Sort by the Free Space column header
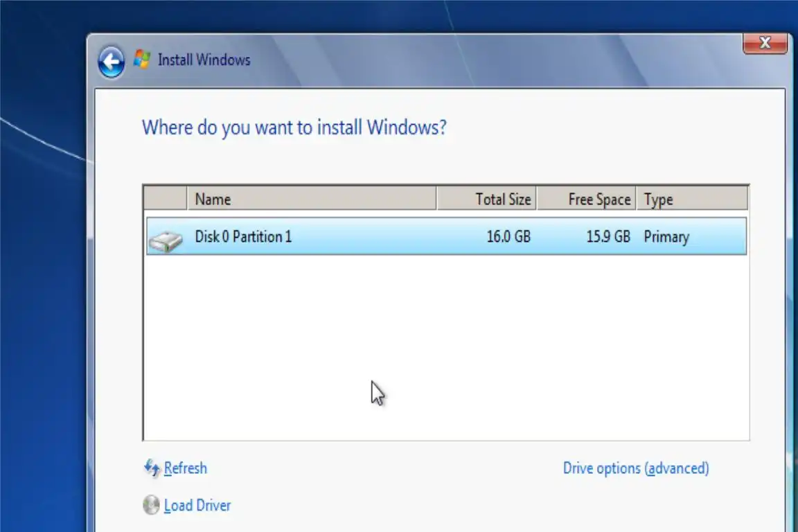 [586, 199]
